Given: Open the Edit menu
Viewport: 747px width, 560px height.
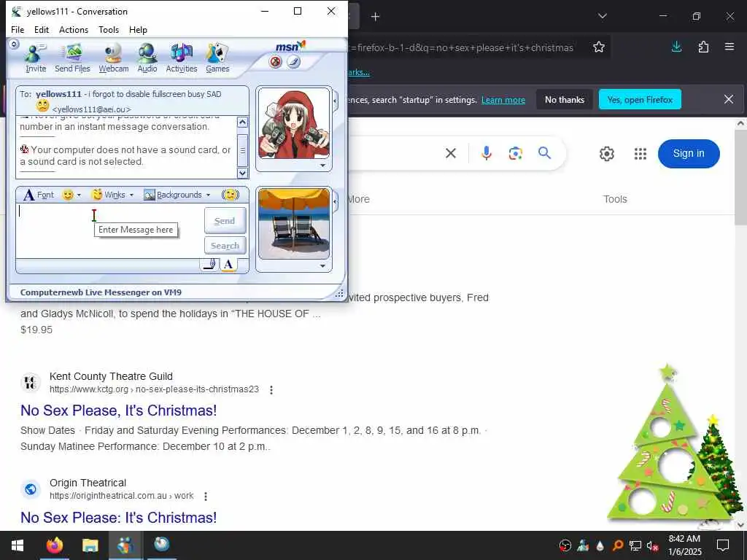Looking at the screenshot, I should pos(42,29).
